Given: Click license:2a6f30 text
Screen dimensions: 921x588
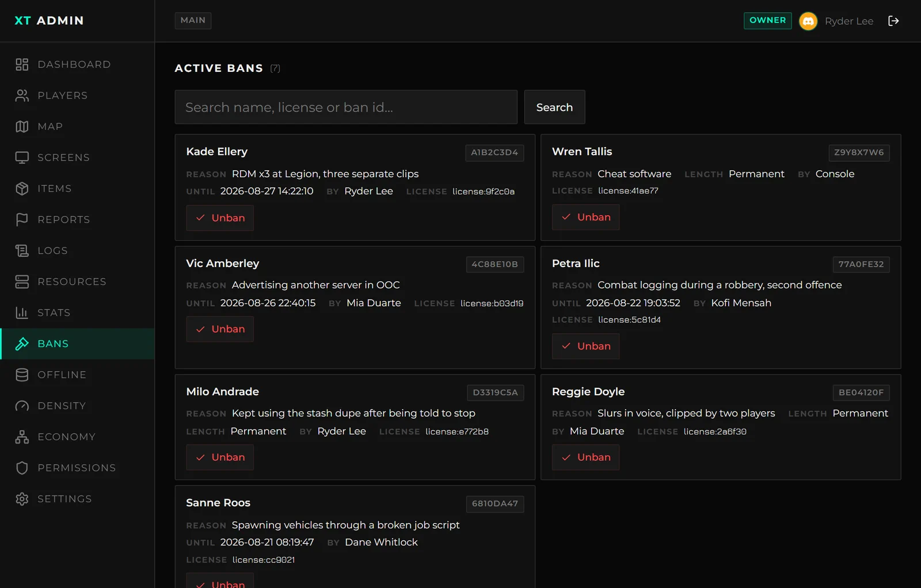Looking at the screenshot, I should tap(715, 432).
